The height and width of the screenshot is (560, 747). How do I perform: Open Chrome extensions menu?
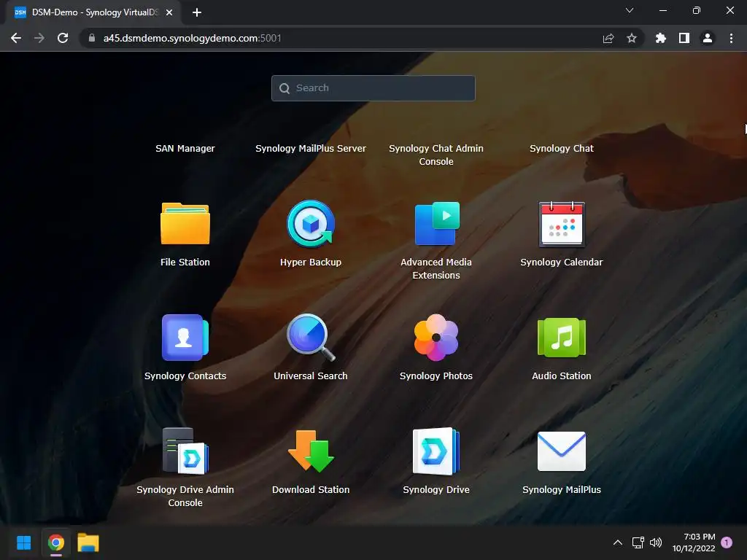[660, 38]
